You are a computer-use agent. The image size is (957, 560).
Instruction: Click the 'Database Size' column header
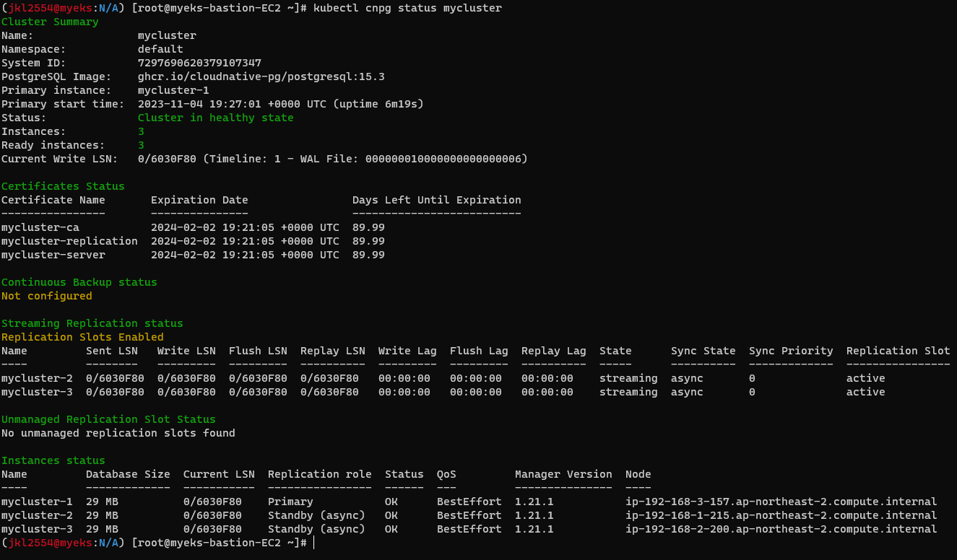click(x=128, y=474)
